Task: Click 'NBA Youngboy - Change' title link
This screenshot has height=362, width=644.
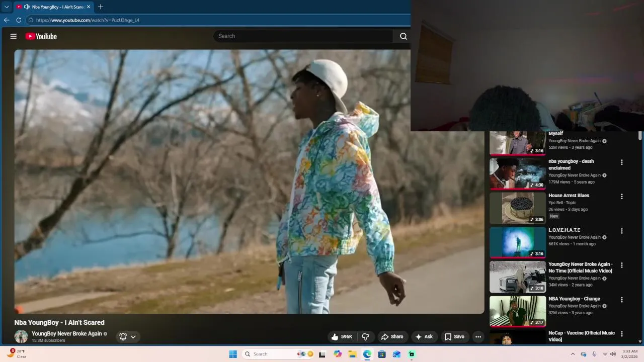Action: tap(574, 299)
